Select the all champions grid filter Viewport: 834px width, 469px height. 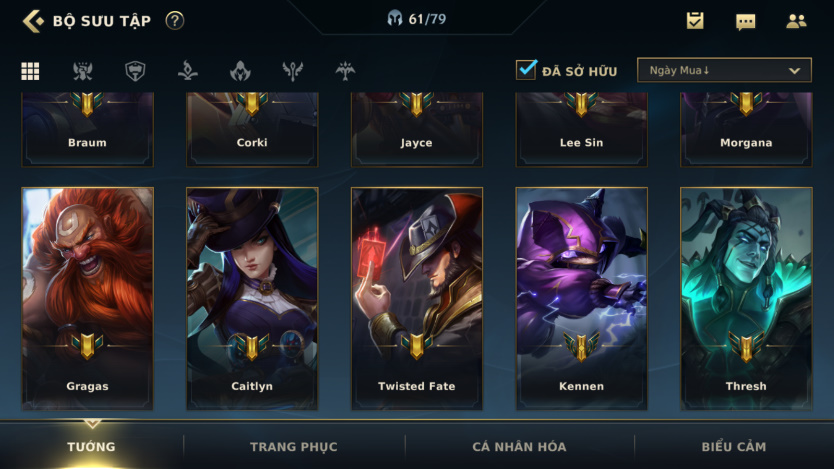[30, 71]
